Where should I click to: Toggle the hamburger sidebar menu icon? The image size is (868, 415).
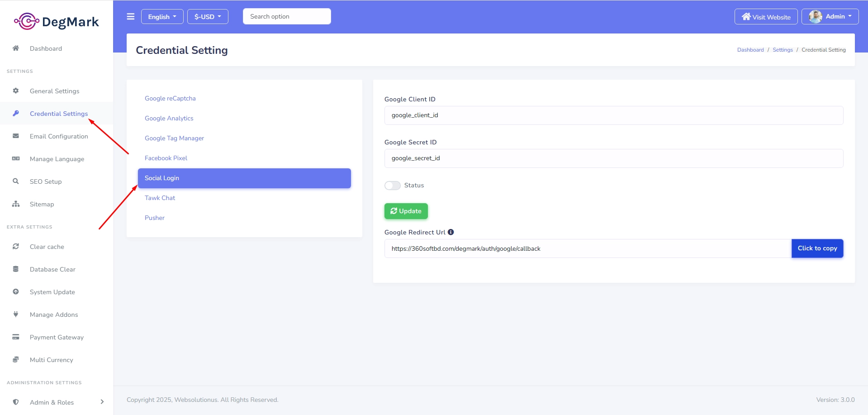coord(131,17)
